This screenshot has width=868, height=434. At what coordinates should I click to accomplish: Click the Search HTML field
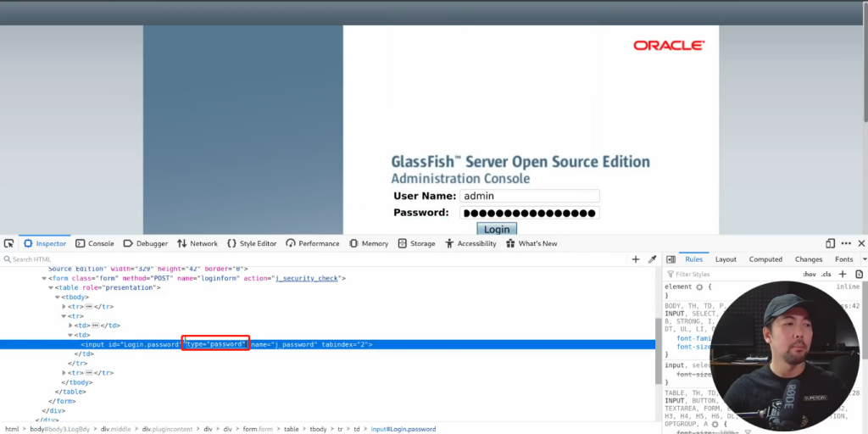pyautogui.click(x=315, y=259)
